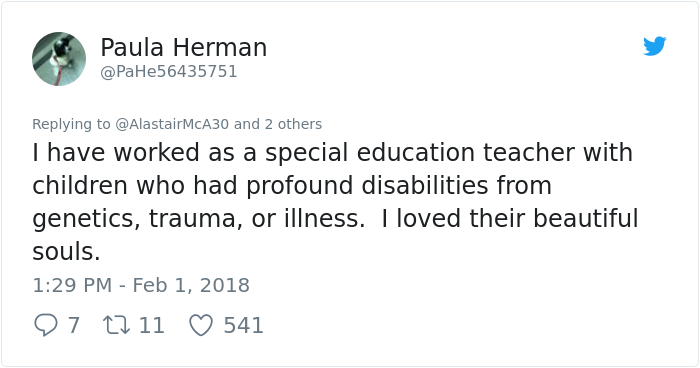Click the "Replying to" label text

71,124
